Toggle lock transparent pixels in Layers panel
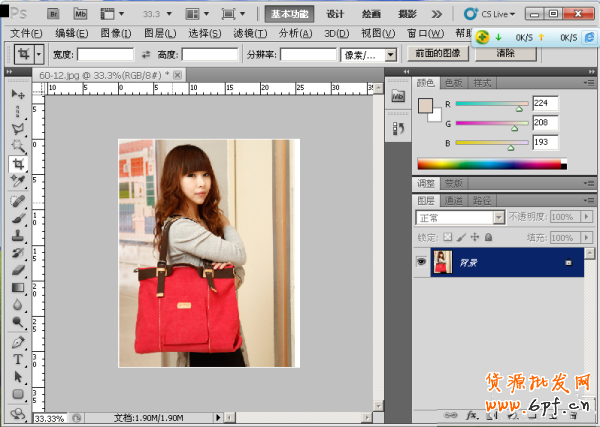Screen dimensions: 600x427 pyautogui.click(x=448, y=237)
